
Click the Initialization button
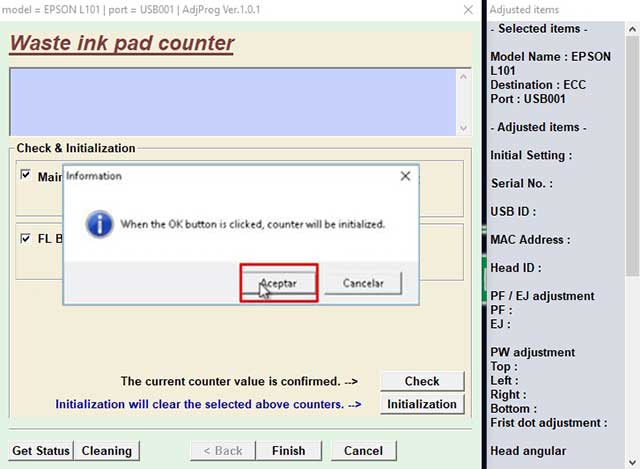(422, 404)
